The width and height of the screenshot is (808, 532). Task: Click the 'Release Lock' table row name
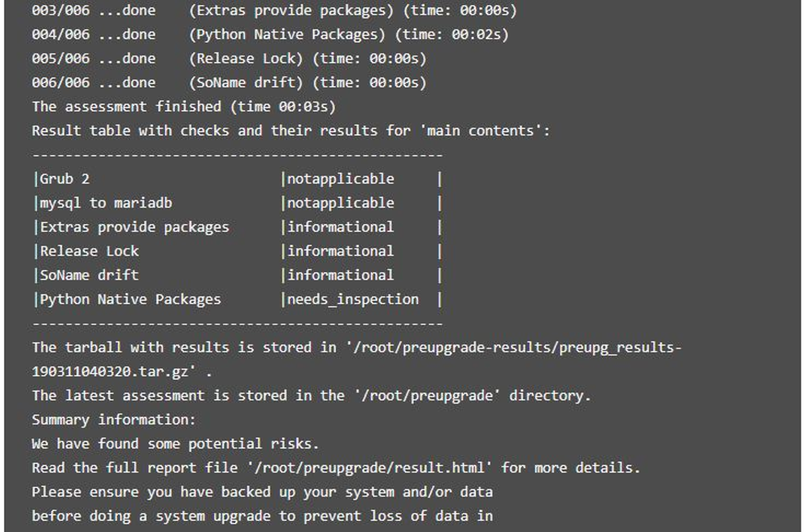89,251
